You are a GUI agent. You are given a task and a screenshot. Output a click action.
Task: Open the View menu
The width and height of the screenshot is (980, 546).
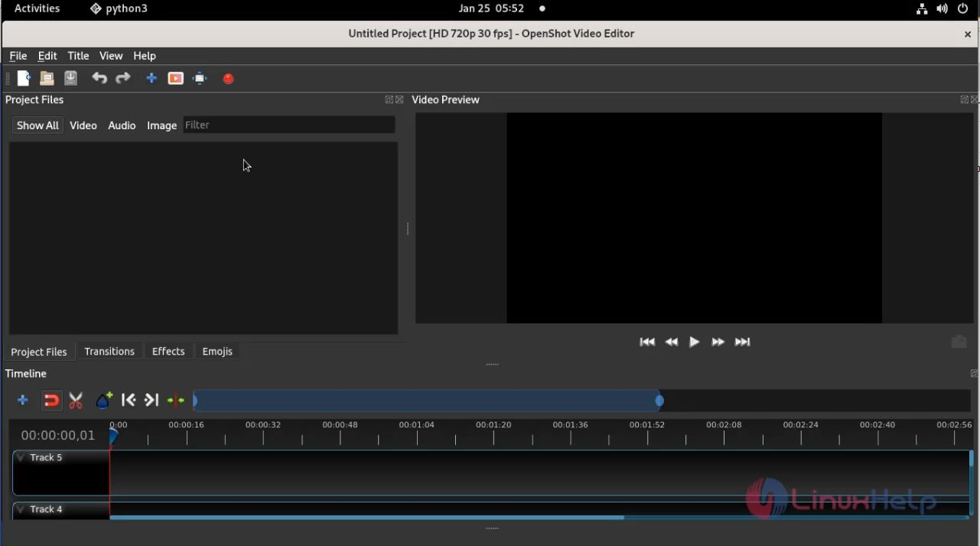click(111, 56)
